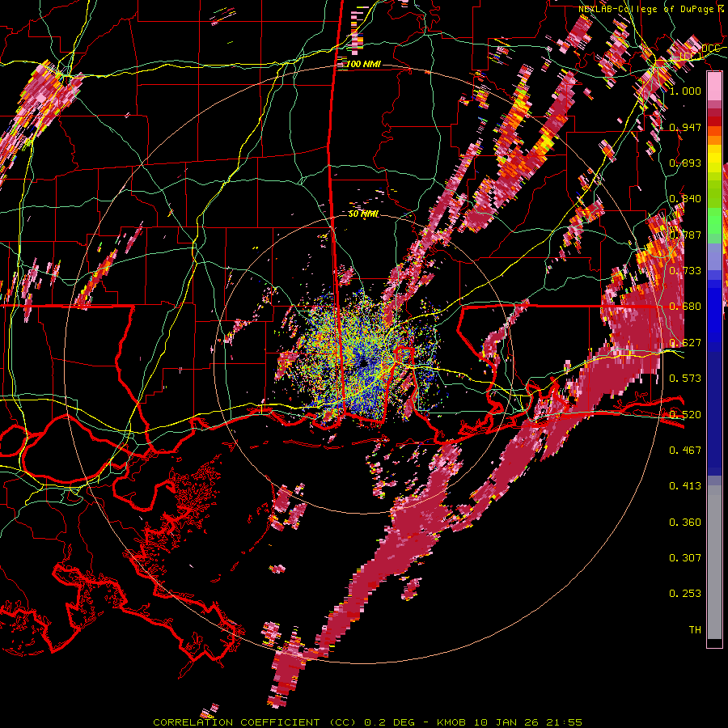Click the 0.573 scale value

685,379
